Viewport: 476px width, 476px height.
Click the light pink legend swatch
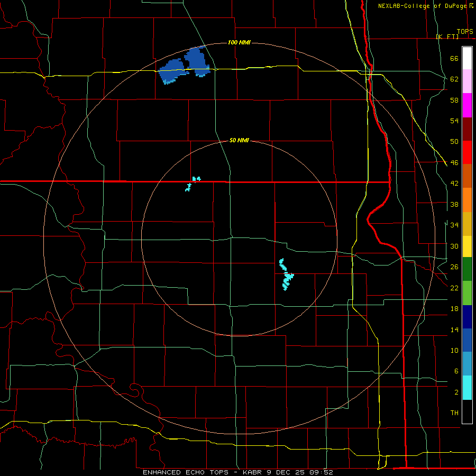pyautogui.click(x=467, y=81)
